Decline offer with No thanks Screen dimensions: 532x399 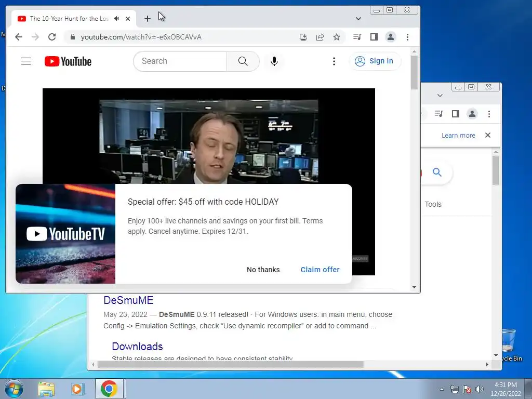(x=263, y=270)
